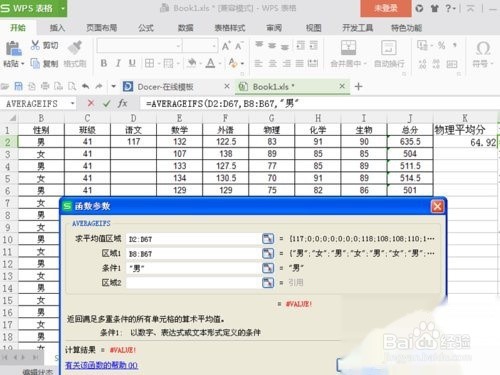The image size is (500, 375).
Task: Click inside the formula bar text
Action: [222, 103]
